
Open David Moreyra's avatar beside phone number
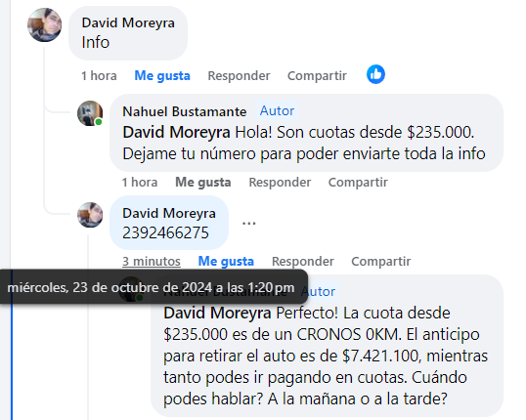tap(90, 215)
